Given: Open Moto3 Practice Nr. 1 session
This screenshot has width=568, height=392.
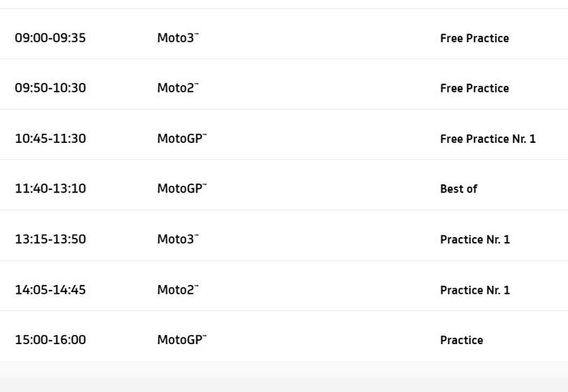Looking at the screenshot, I should [x=475, y=239].
